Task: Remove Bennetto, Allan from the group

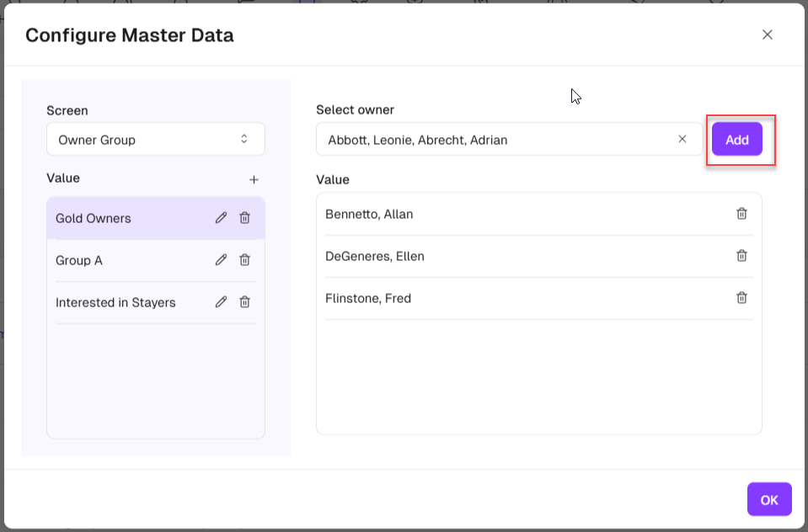Action: click(741, 214)
